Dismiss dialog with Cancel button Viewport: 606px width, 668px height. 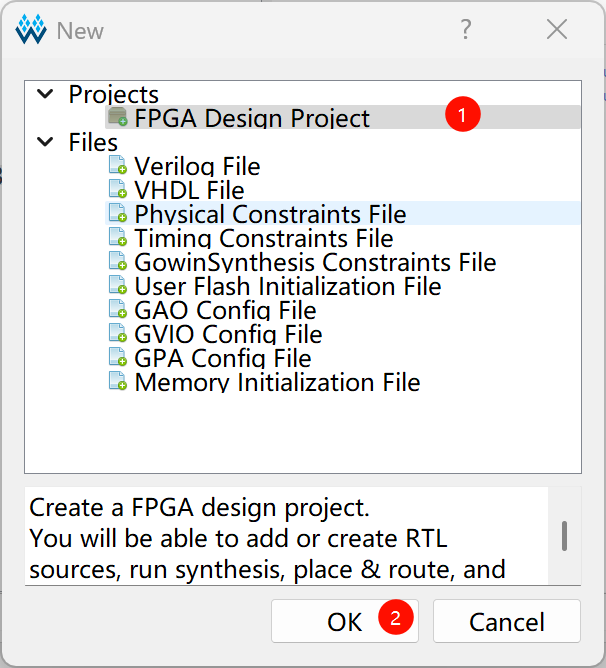507,621
